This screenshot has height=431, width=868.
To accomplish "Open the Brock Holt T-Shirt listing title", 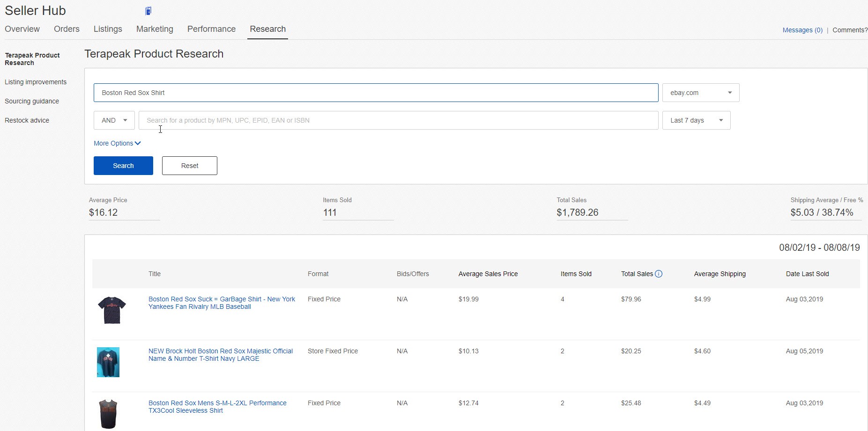I will click(221, 355).
